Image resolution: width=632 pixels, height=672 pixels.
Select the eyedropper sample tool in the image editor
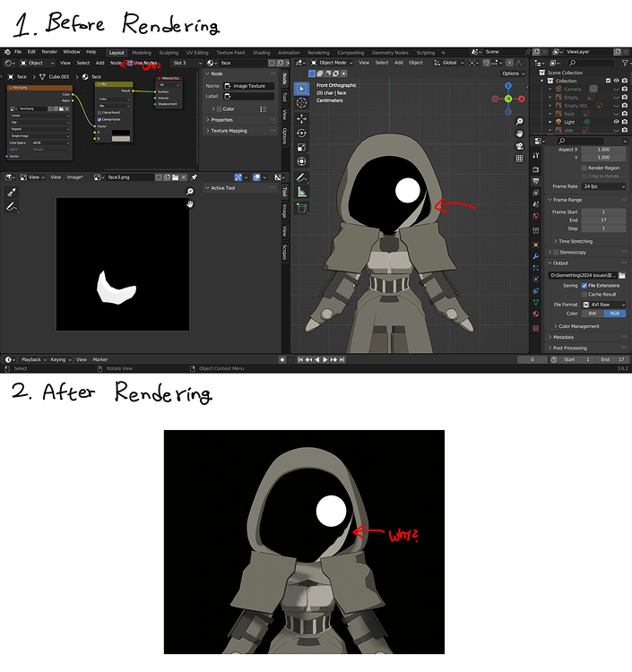point(12,192)
